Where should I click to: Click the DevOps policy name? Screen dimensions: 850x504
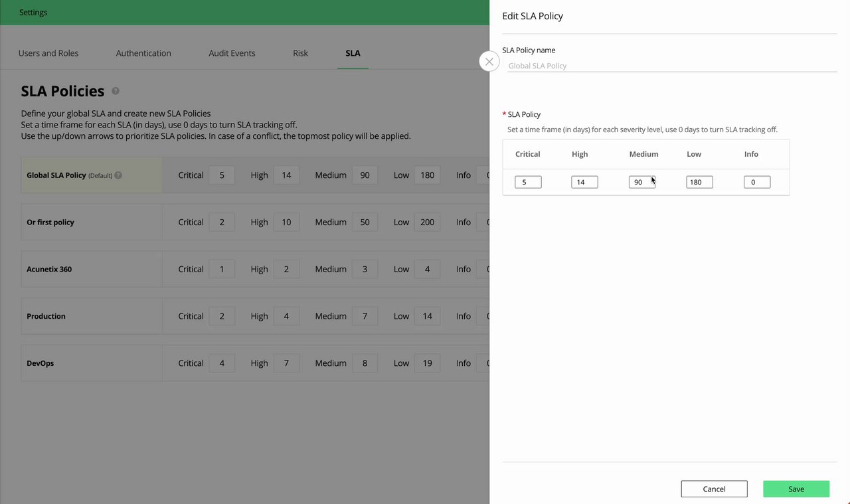[x=40, y=363]
